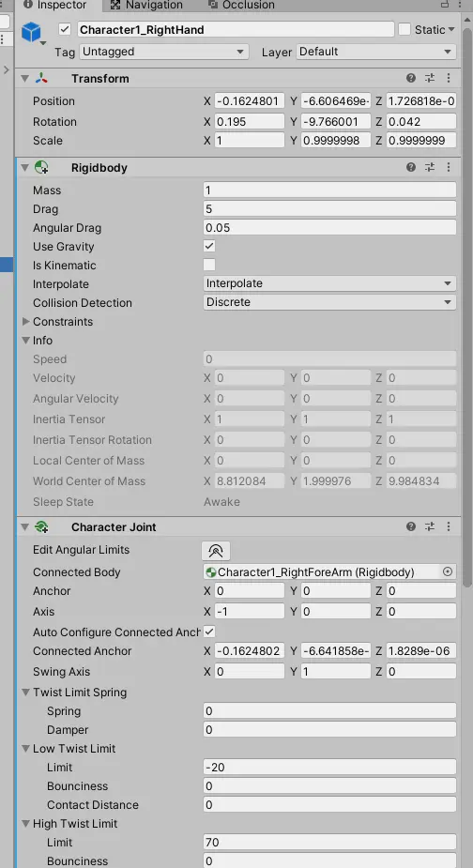This screenshot has width=473, height=868.
Task: Click Rotation Y value field
Action: [336, 121]
